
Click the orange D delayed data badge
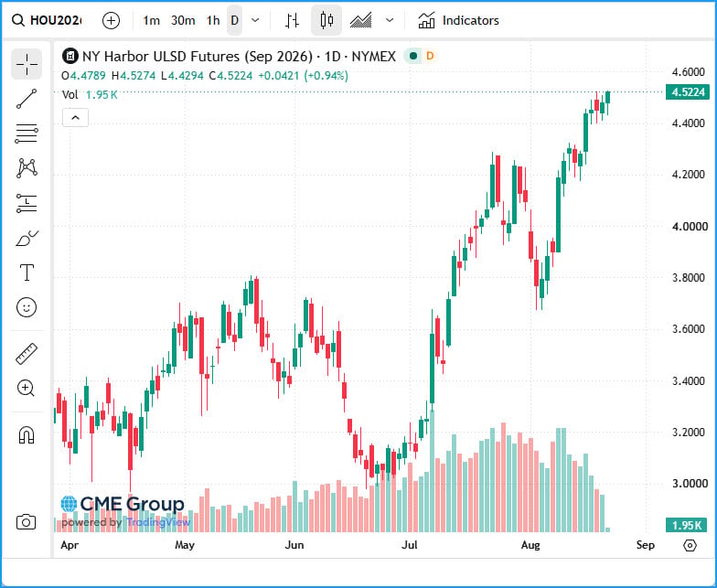click(430, 57)
